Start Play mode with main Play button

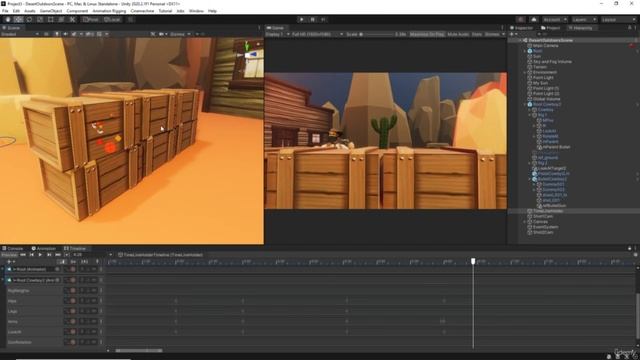pos(302,20)
